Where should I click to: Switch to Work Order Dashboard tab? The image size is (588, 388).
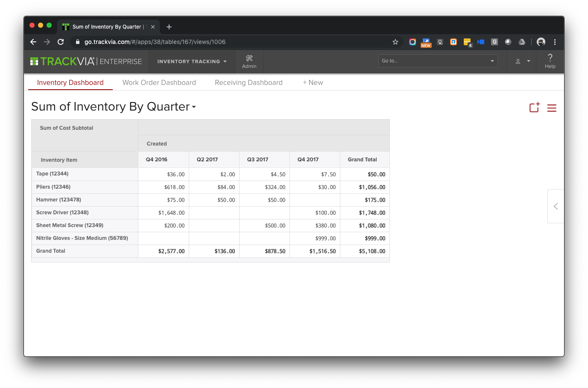(x=159, y=82)
